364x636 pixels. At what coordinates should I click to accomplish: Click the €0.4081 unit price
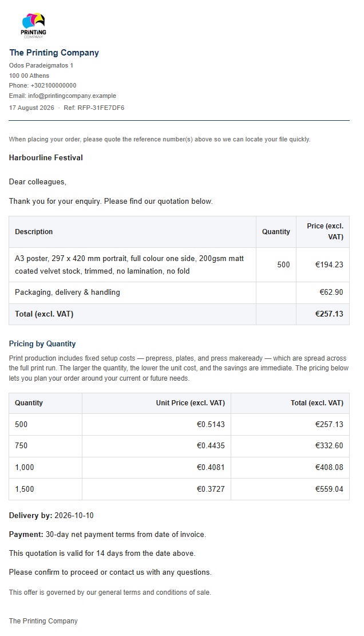point(211,467)
